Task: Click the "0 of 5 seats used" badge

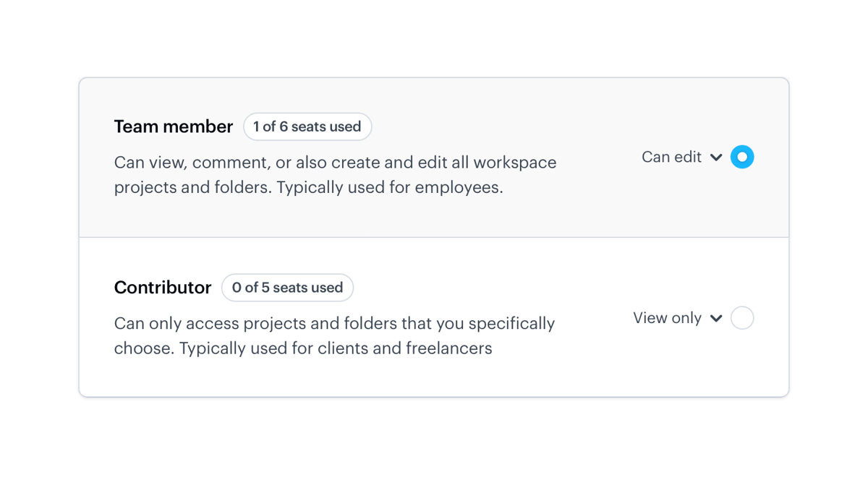Action: pos(287,288)
